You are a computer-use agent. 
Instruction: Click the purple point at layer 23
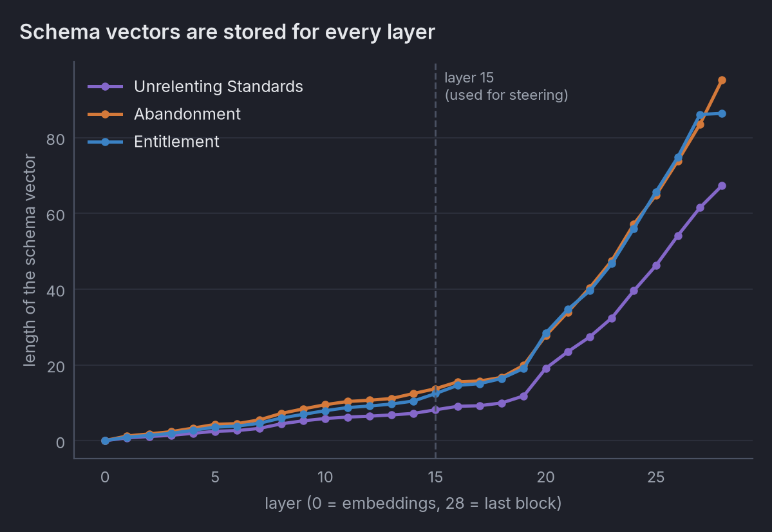(x=612, y=318)
